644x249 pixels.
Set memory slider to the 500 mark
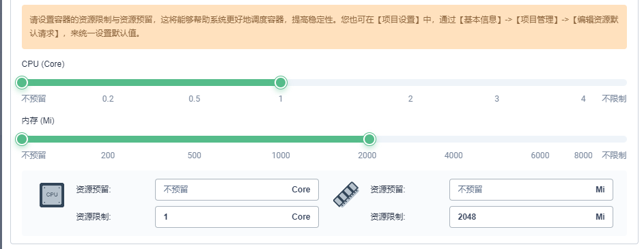194,139
